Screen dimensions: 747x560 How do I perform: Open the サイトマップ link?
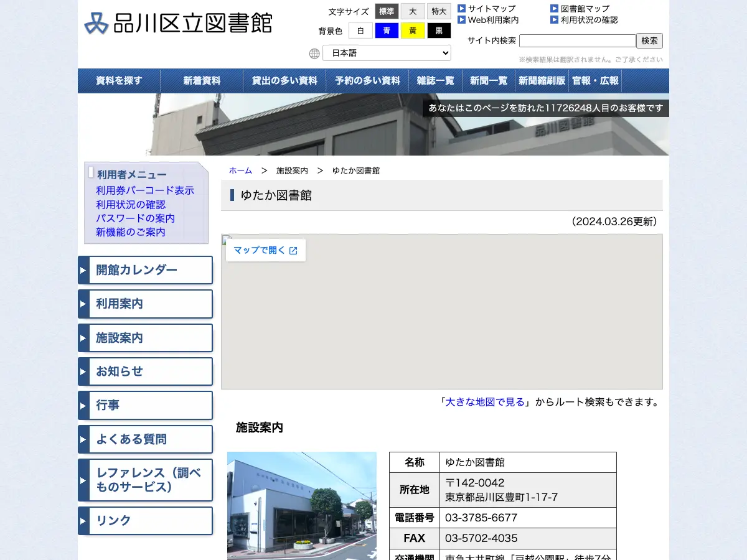(x=492, y=9)
